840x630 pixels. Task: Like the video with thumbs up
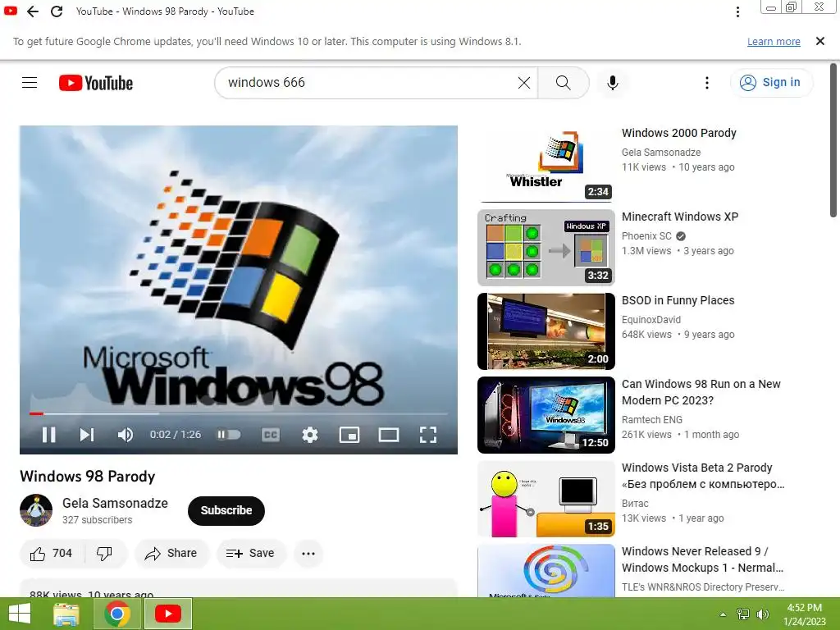coord(52,554)
